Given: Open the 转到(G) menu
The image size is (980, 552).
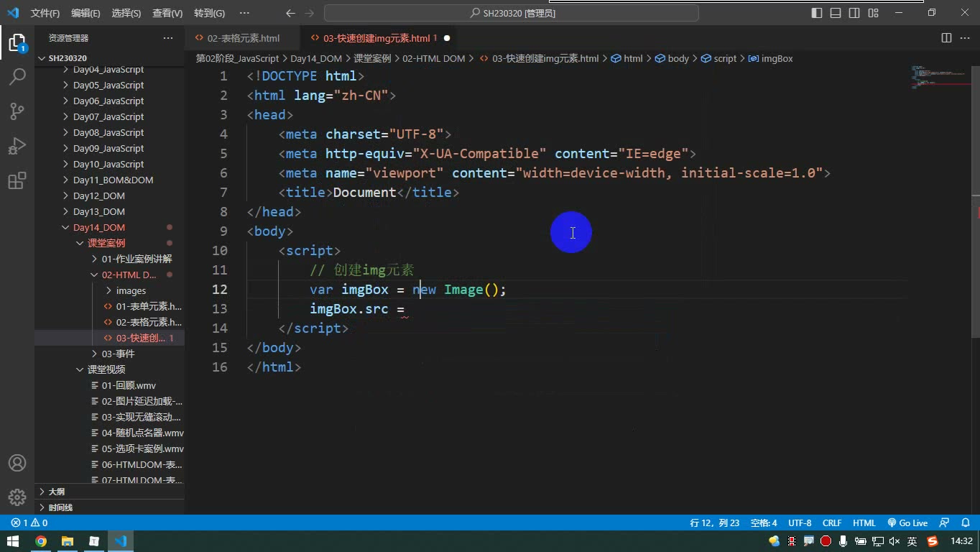Looking at the screenshot, I should [209, 13].
